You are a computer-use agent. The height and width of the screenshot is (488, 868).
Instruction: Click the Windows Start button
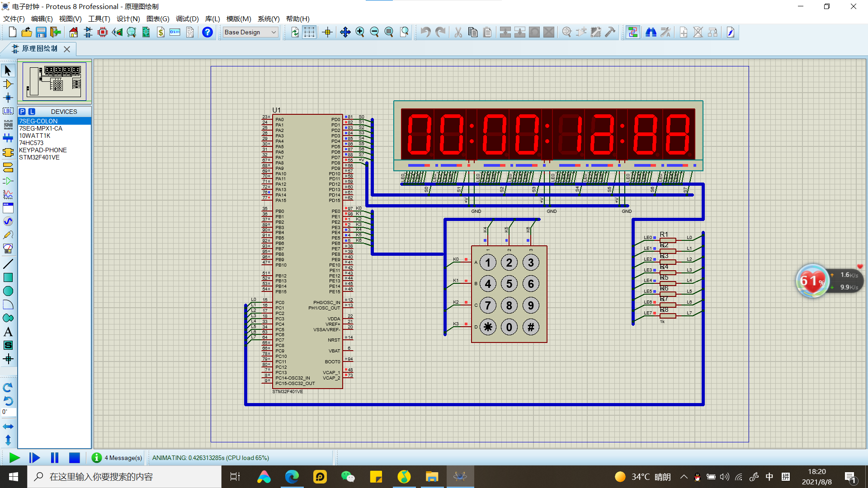click(14, 477)
